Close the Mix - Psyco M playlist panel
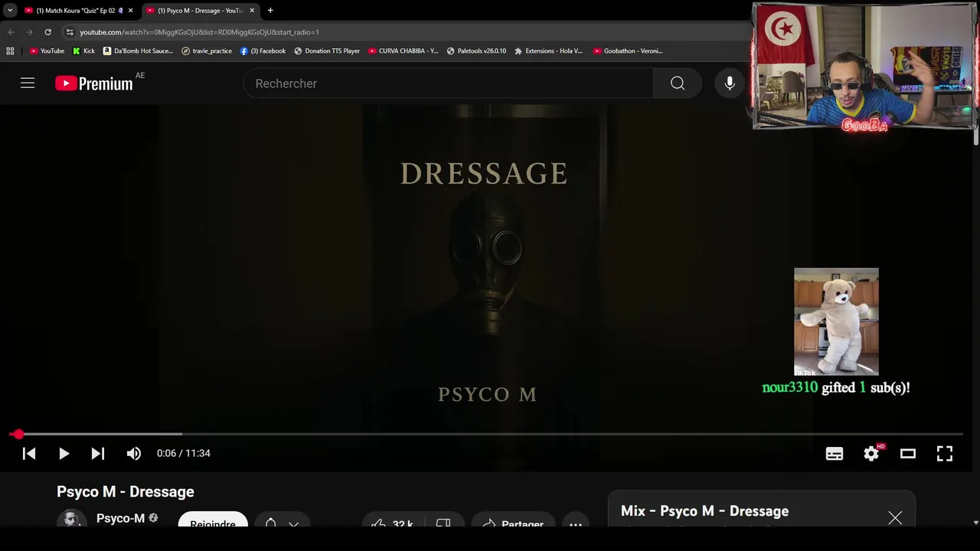Screen dimensions: 980x551 (x=895, y=518)
